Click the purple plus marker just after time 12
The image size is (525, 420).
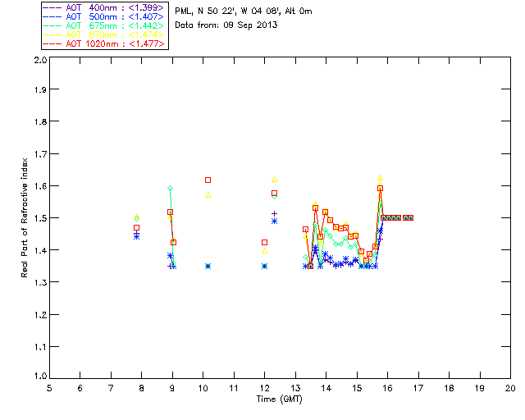tap(275, 213)
